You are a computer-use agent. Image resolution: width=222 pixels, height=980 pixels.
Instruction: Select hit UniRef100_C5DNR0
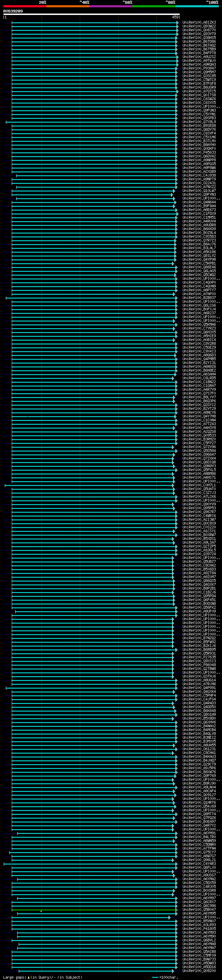[199, 844]
